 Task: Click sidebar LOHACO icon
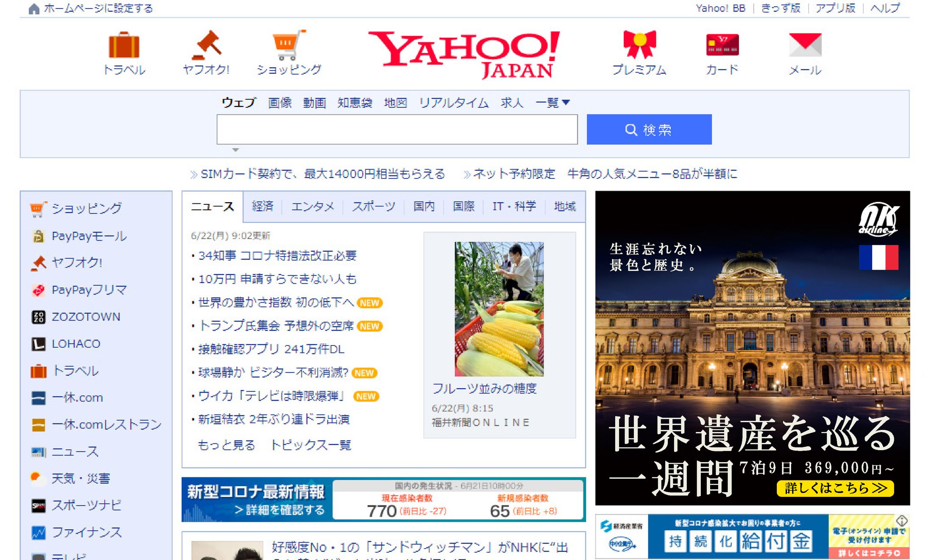38,344
